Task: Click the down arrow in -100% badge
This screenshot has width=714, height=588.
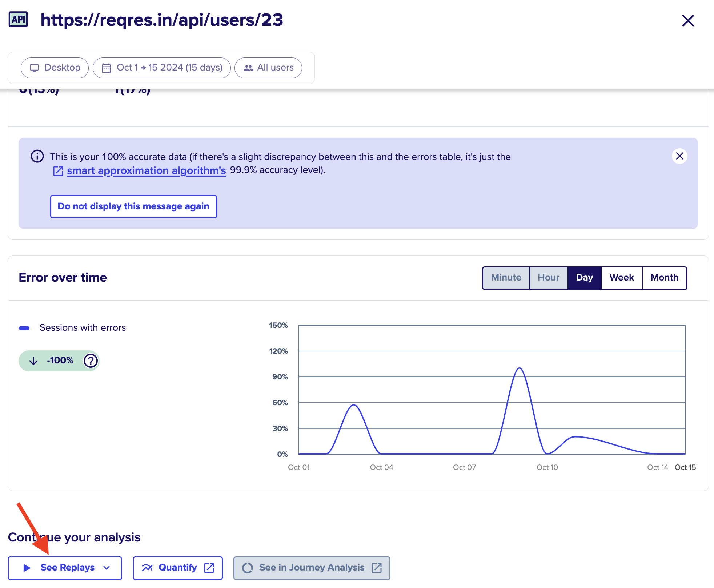Action: click(x=33, y=361)
